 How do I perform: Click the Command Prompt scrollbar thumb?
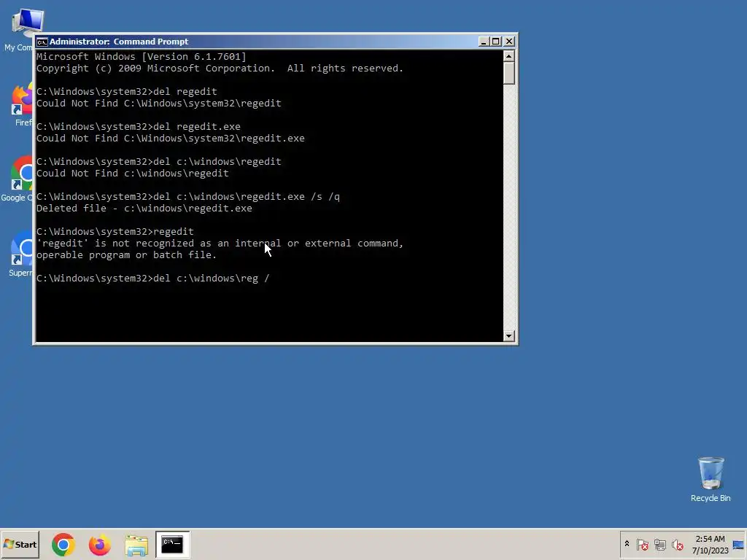(x=508, y=73)
